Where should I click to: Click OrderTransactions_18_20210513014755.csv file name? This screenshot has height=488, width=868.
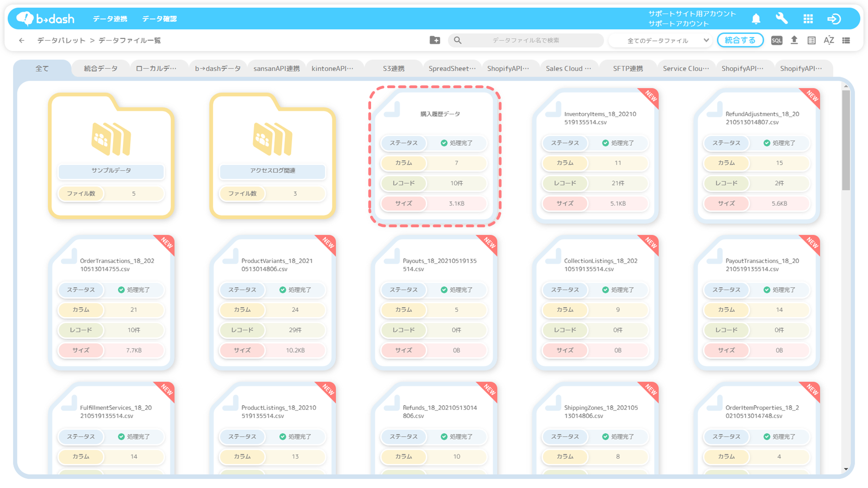coord(117,265)
